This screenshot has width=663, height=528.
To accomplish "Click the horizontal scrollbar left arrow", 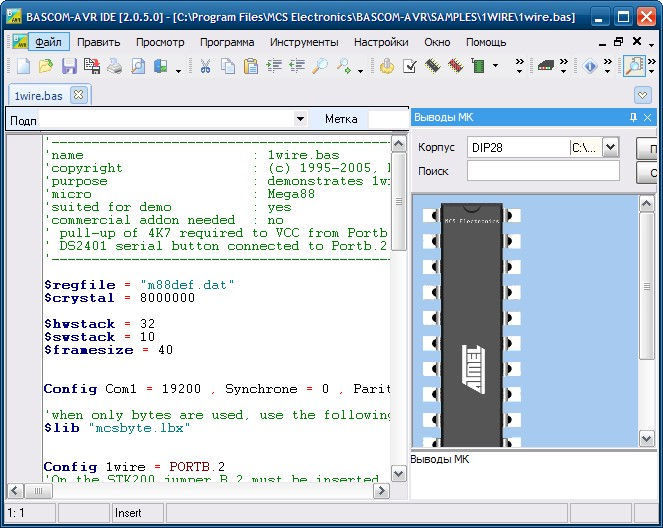I will point(15,491).
